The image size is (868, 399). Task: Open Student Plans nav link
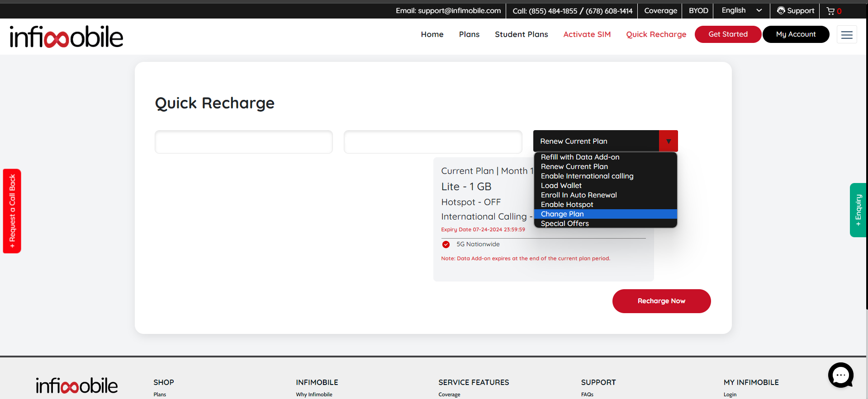pos(521,34)
